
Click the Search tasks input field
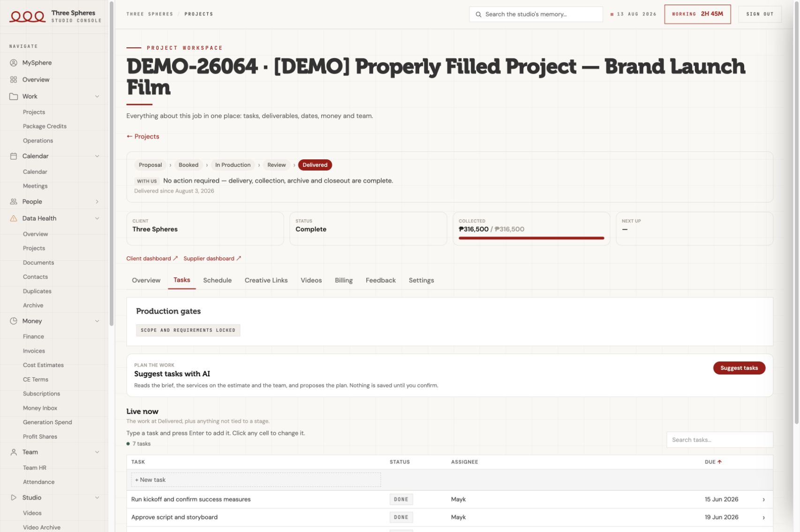click(x=719, y=440)
